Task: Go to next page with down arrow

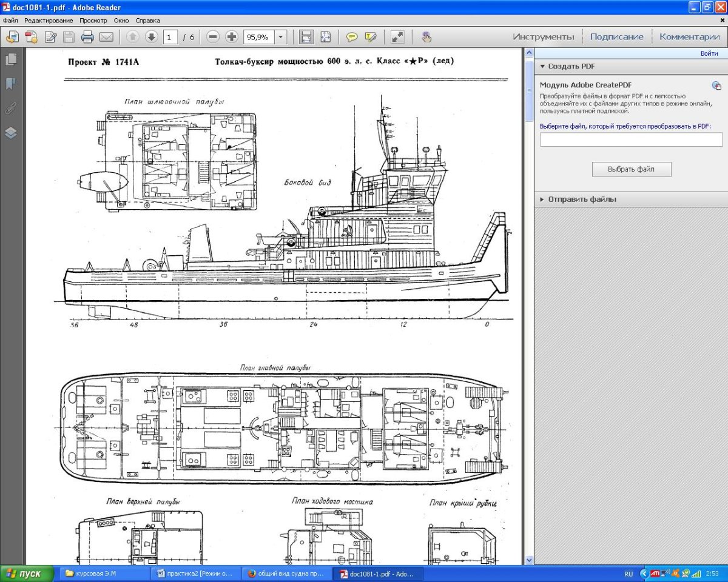Action: point(151,37)
